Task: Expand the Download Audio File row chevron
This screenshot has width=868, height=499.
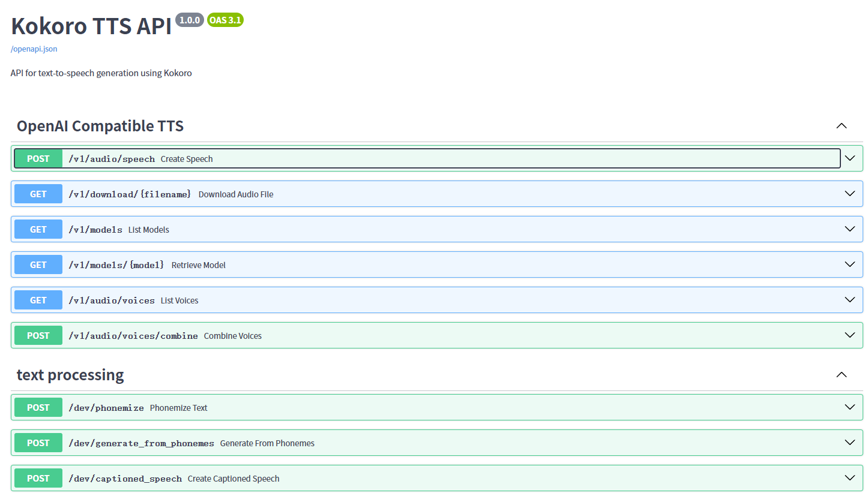Action: coord(850,194)
